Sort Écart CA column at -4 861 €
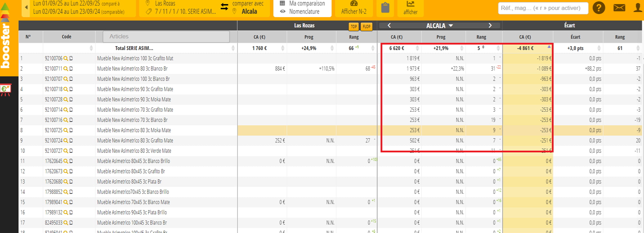The height and width of the screenshot is (233, 644). click(549, 47)
